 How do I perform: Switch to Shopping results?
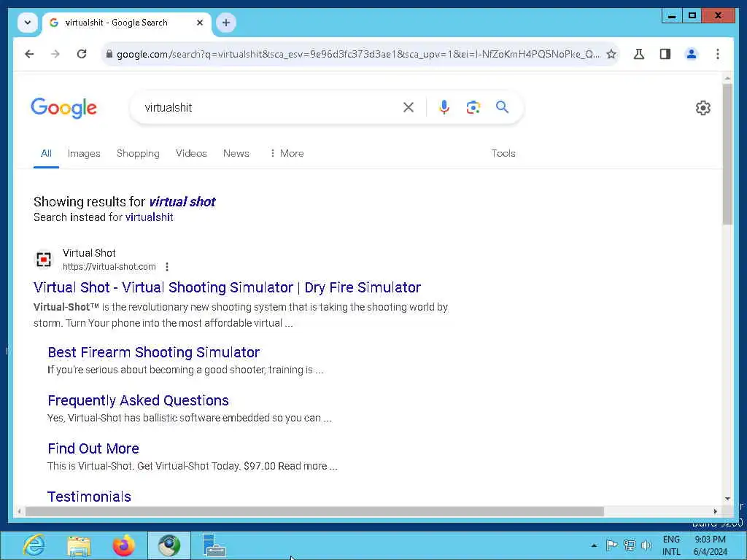pyautogui.click(x=138, y=153)
